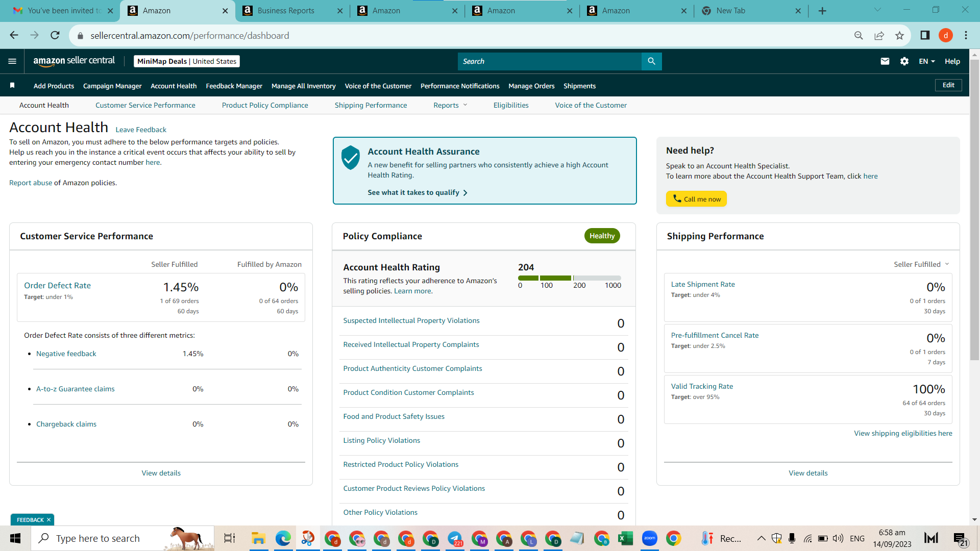This screenshot has height=551, width=980.
Task: Open the EN language dropdown
Action: 927,61
